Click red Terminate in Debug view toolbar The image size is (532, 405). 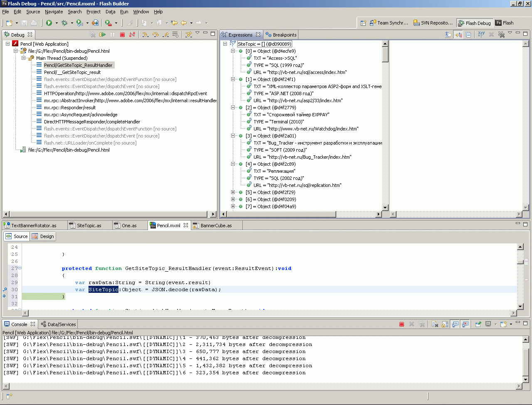122,34
